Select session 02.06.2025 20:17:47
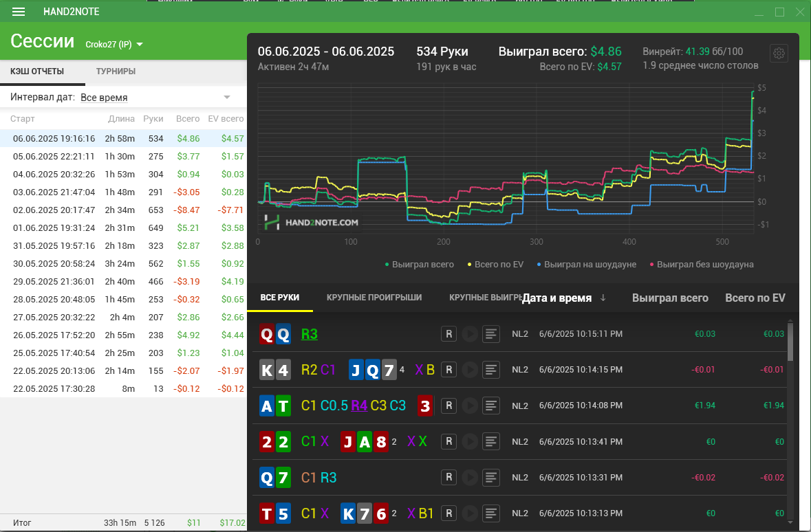Viewport: 811px width, 532px height. [x=123, y=210]
